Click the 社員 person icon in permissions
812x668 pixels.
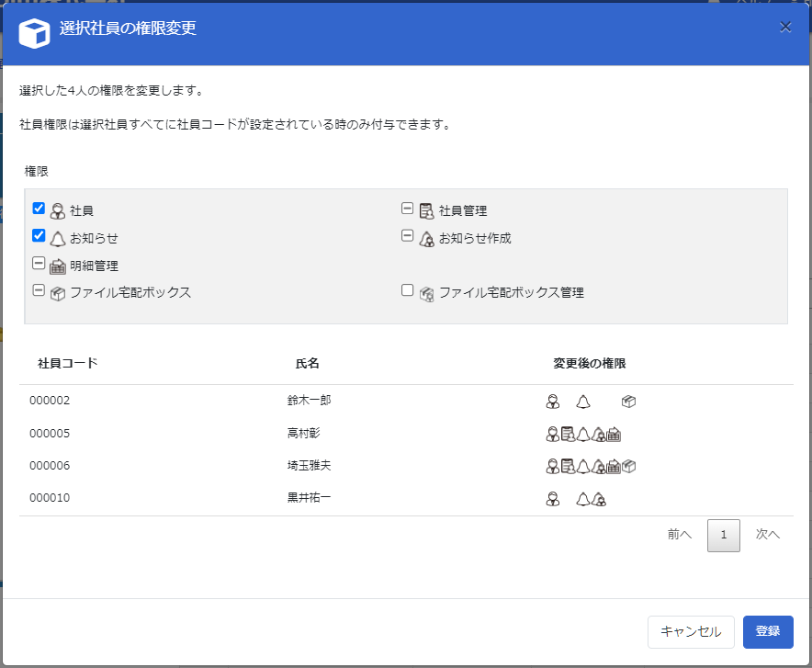[x=58, y=211]
